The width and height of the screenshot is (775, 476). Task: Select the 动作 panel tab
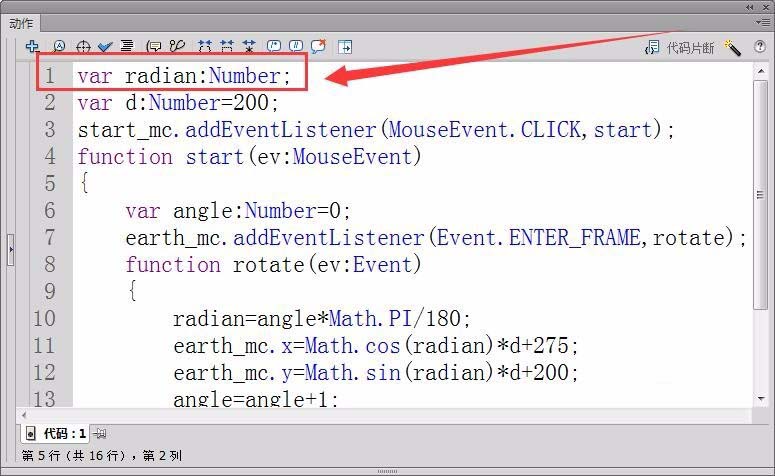(x=21, y=23)
